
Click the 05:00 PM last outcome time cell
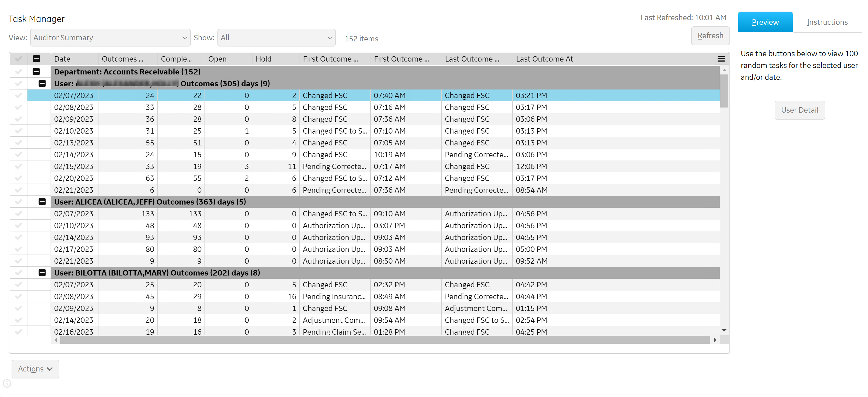pyautogui.click(x=616, y=249)
